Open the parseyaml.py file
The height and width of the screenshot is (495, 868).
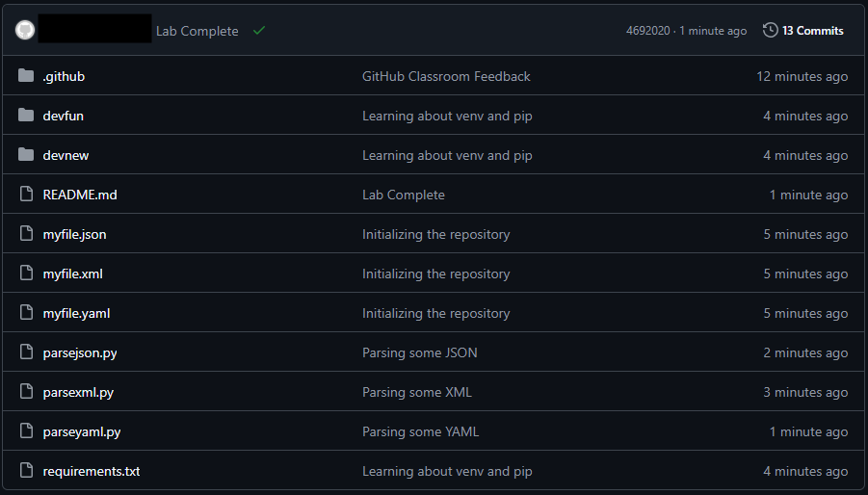82,431
